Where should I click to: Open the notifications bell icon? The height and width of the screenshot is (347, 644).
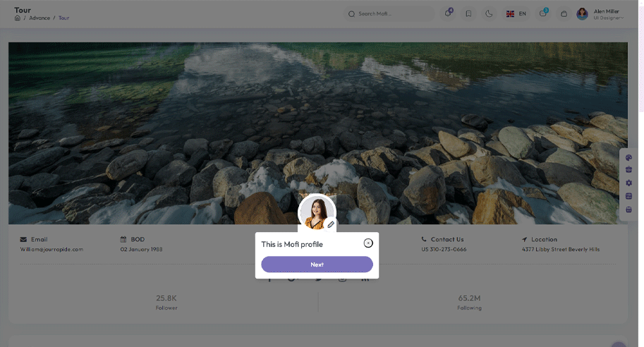tap(448, 13)
